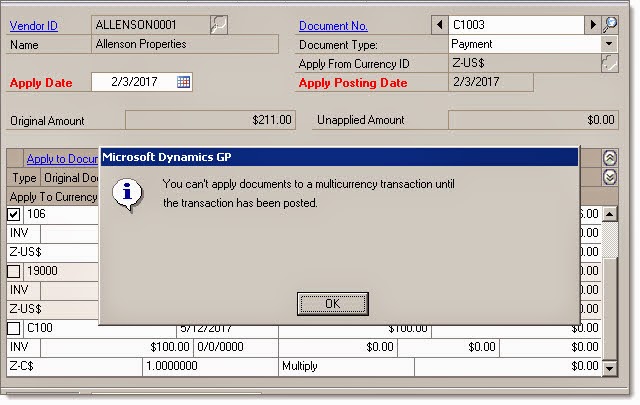
Task: Open Apply From Currency ID expansion icon
Action: (609, 63)
